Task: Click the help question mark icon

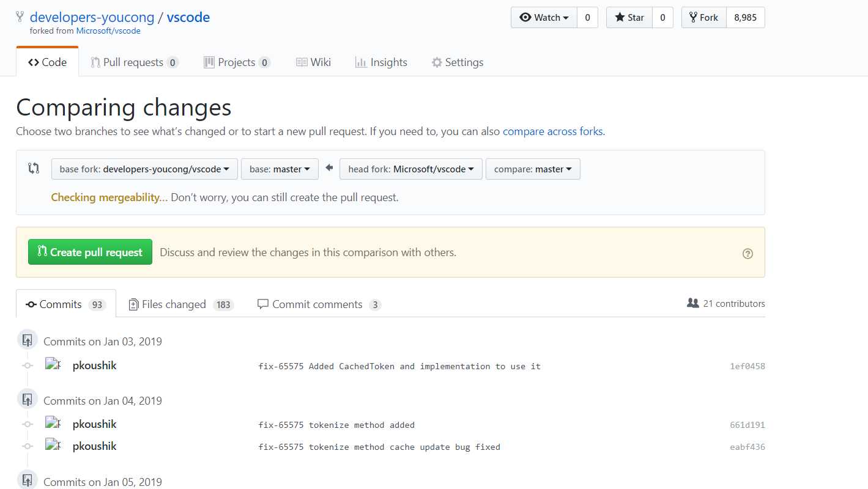Action: click(747, 254)
